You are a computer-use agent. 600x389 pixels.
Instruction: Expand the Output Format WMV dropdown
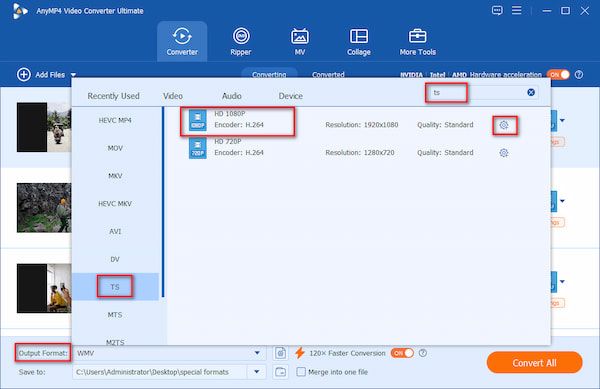click(257, 353)
